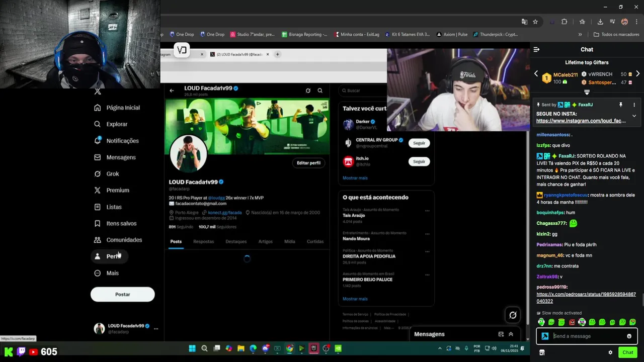Open the @loudgg mention link

216,198
